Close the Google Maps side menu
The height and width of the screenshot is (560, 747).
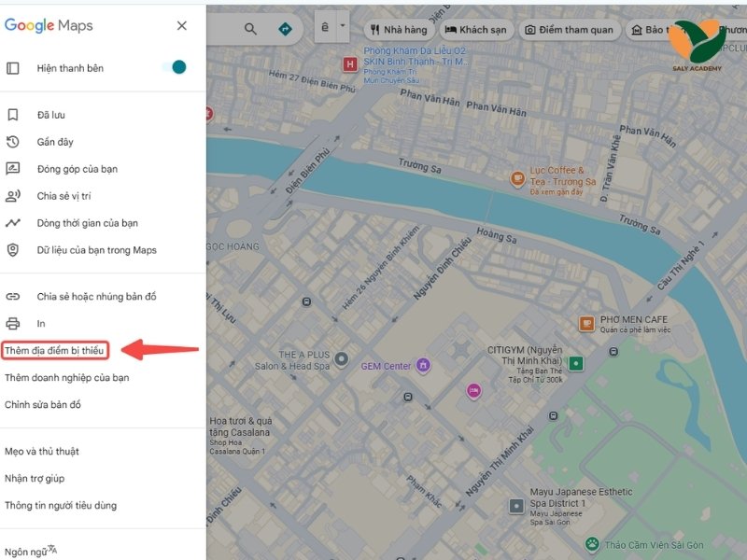click(x=182, y=26)
